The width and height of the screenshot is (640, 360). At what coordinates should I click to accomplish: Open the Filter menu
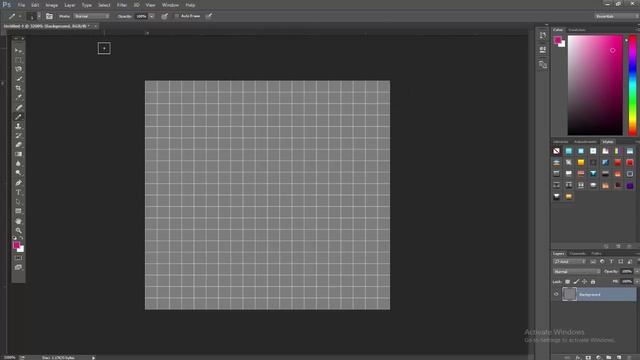[122, 5]
